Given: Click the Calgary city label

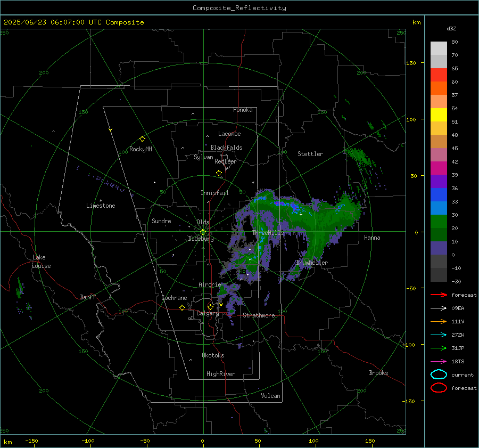Looking at the screenshot, I should (208, 313).
